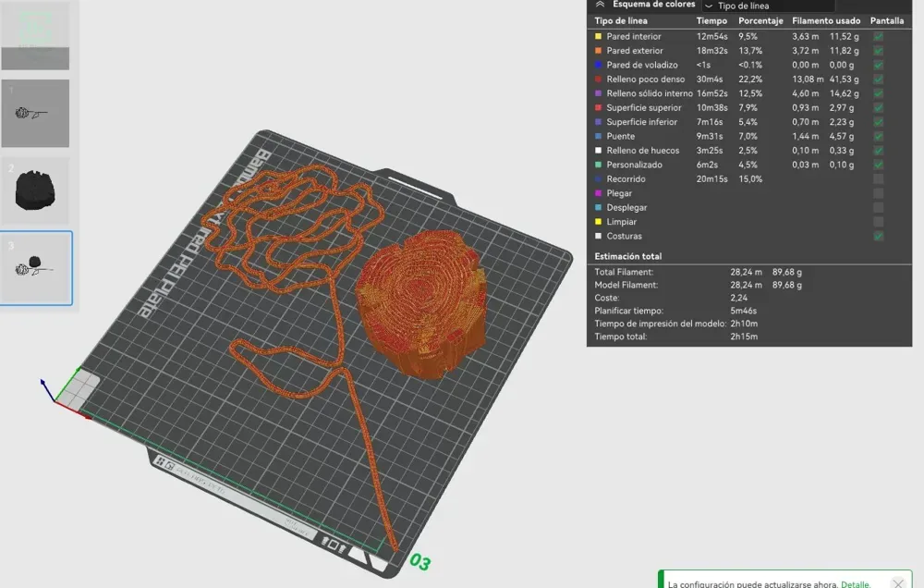This screenshot has width=924, height=588.
Task: Click the Recorrido row label
Action: pos(626,178)
